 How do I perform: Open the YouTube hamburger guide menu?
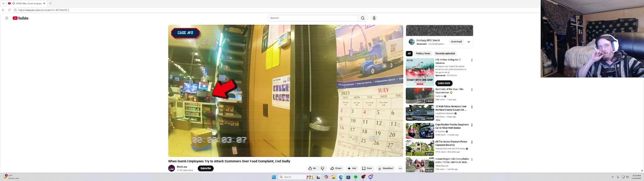[x=7, y=18]
